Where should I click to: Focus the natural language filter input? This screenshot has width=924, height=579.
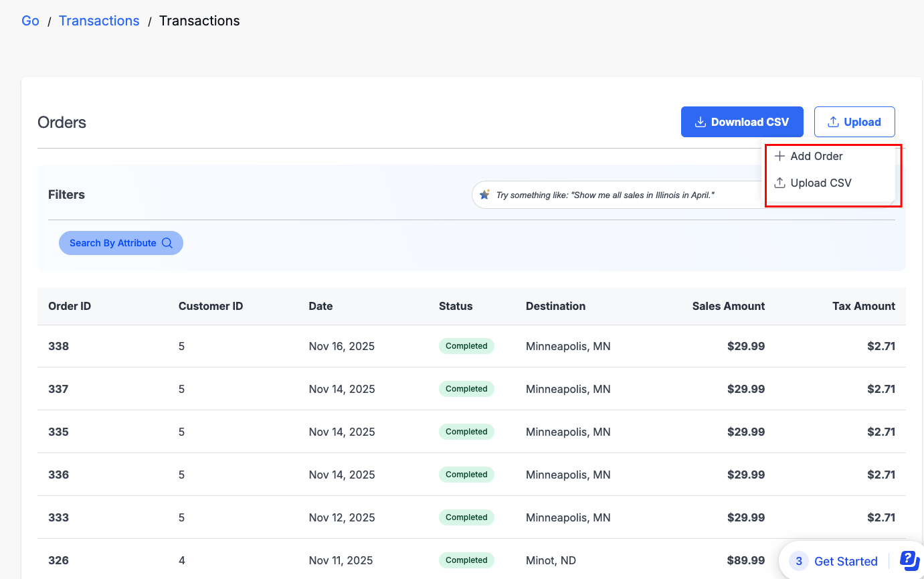pyautogui.click(x=616, y=195)
